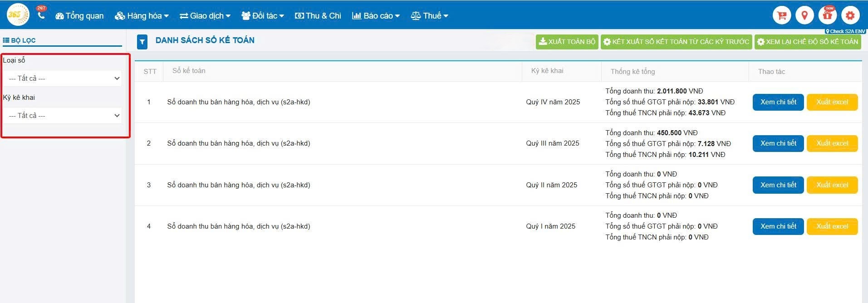Open the new gift box icon
Screen dimensions: 868x303
[x=828, y=15]
